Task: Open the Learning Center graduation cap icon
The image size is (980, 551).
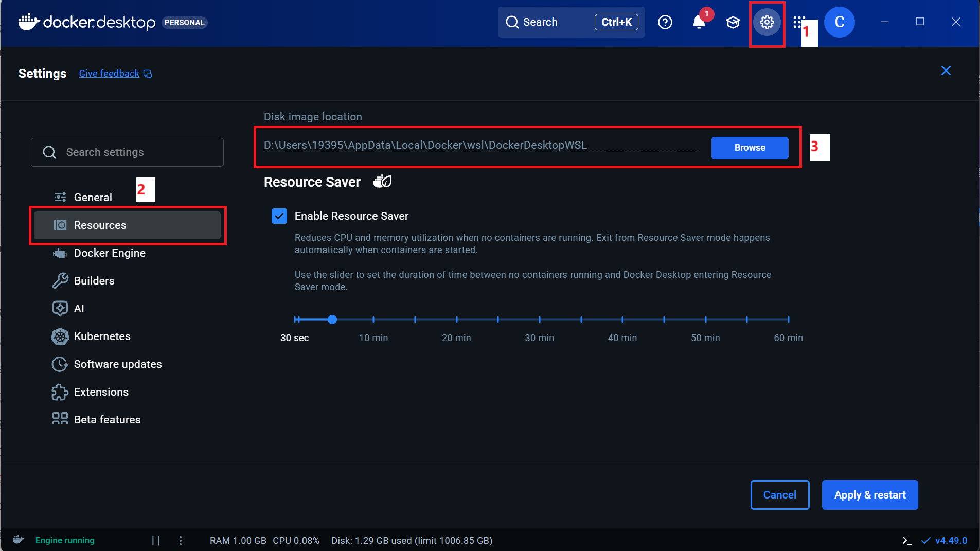Action: coord(733,22)
